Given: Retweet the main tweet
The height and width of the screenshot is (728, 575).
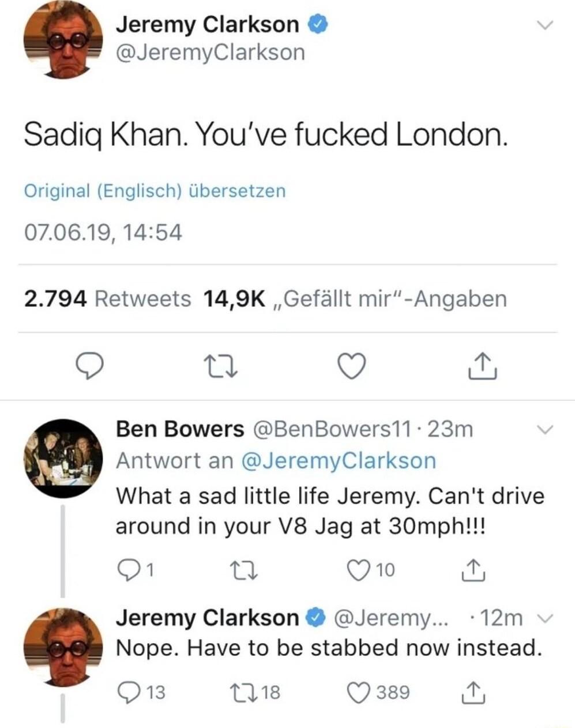Looking at the screenshot, I should (x=221, y=366).
